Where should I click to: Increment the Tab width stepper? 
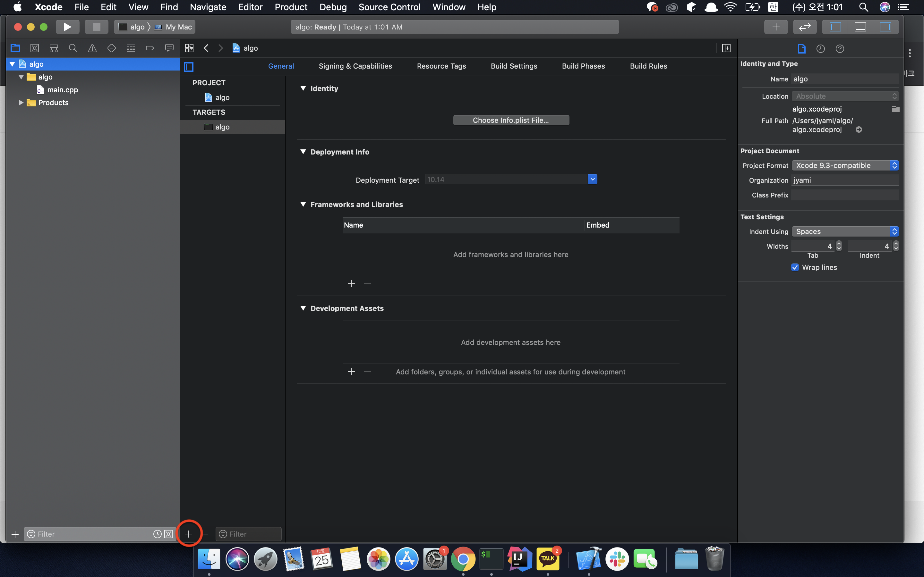(x=839, y=244)
